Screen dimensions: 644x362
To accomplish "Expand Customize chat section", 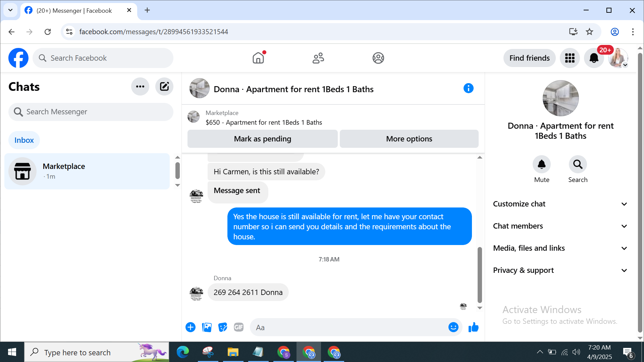I will (x=560, y=204).
